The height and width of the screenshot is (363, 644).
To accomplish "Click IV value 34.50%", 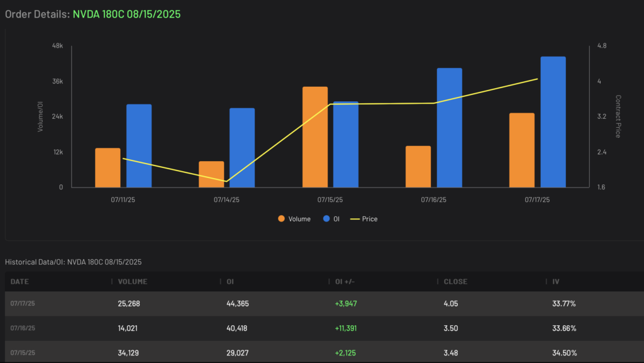I will pyautogui.click(x=564, y=353).
